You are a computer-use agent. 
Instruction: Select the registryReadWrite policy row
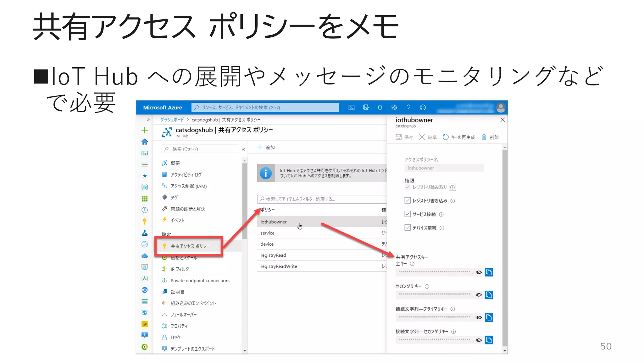pos(322,266)
